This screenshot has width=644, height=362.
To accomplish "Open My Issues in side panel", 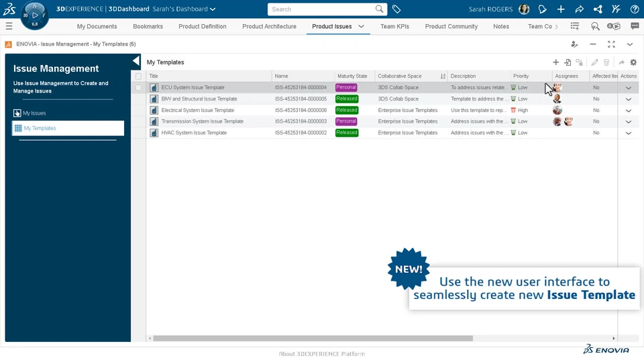I will 34,113.
